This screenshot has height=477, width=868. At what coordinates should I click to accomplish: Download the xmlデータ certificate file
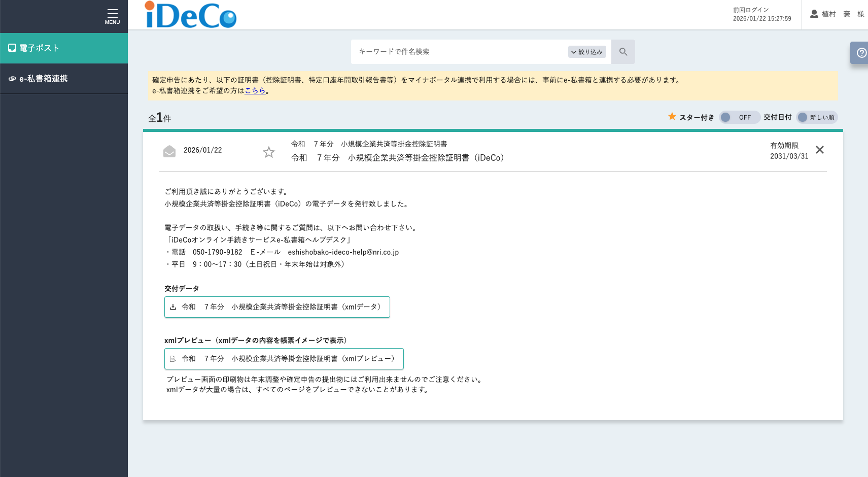(x=277, y=307)
